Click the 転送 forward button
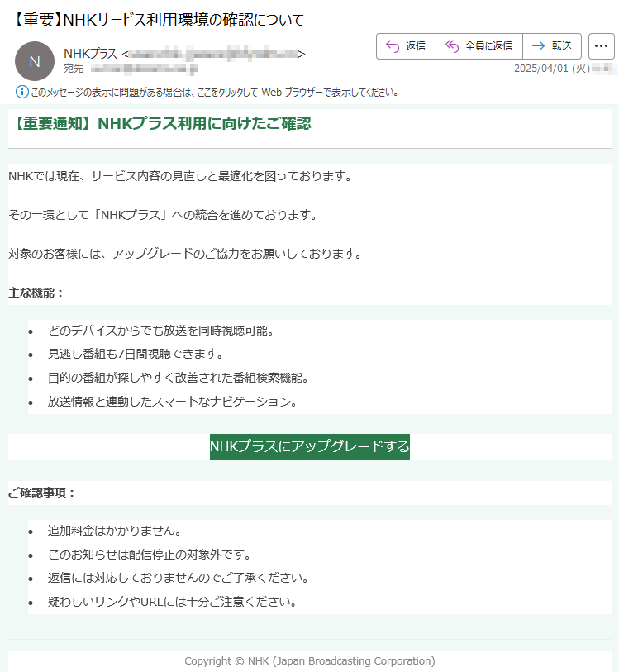Viewport: 619px width, 672px height. (x=552, y=45)
